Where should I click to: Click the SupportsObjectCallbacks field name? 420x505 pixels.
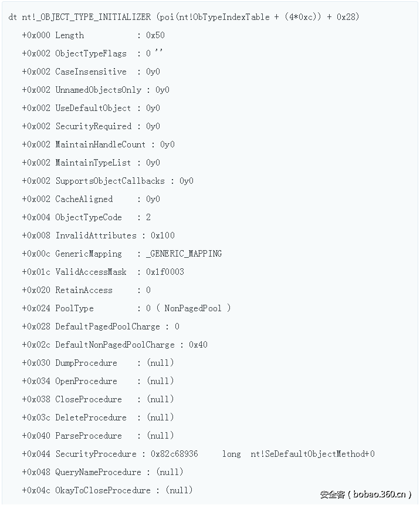[x=110, y=181]
